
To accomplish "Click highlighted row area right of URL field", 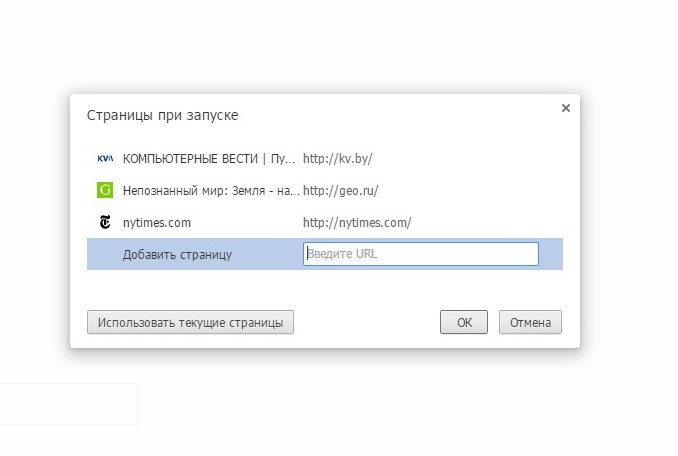I will 551,254.
